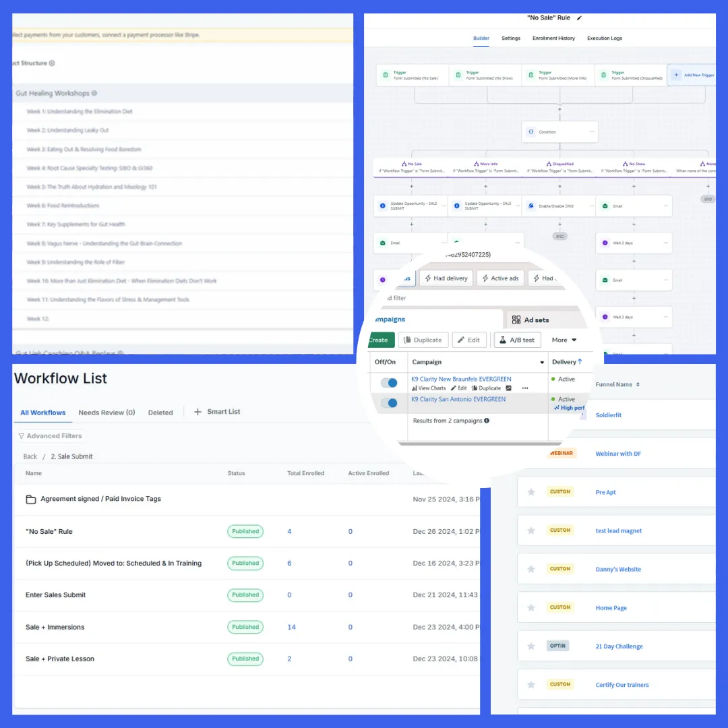Click the A/B test button
Viewport: 728px width, 728px height.
coord(517,340)
